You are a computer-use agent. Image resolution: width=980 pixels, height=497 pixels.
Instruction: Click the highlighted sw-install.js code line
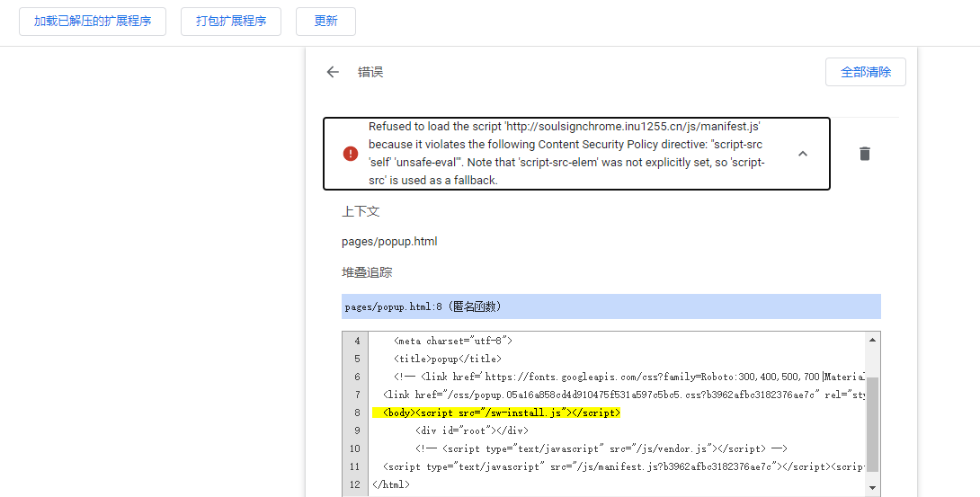[496, 413]
